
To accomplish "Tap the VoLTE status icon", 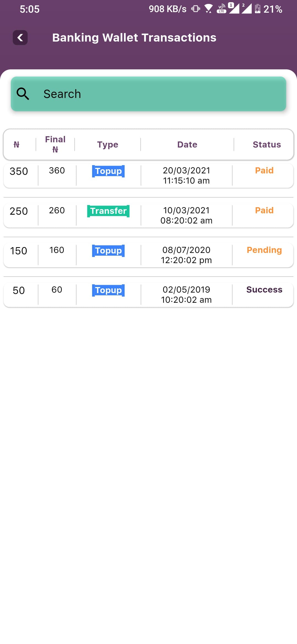I will click(x=221, y=9).
